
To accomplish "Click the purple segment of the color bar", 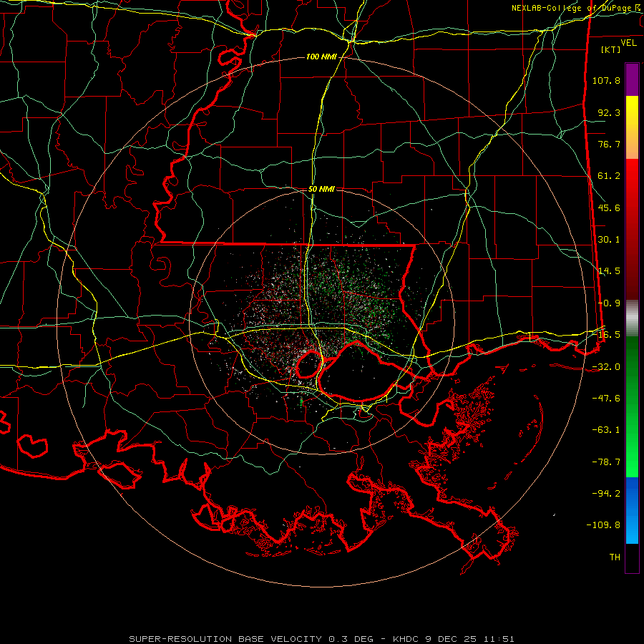I will click(632, 79).
